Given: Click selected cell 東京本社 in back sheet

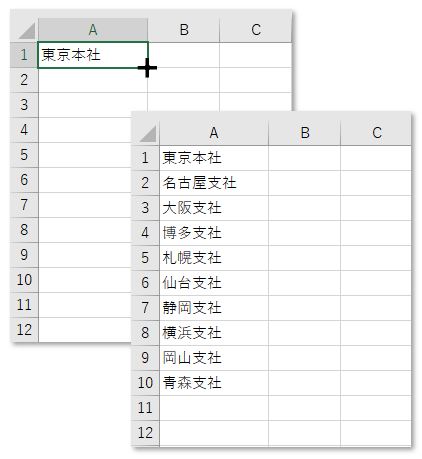Looking at the screenshot, I should pyautogui.click(x=93, y=55).
